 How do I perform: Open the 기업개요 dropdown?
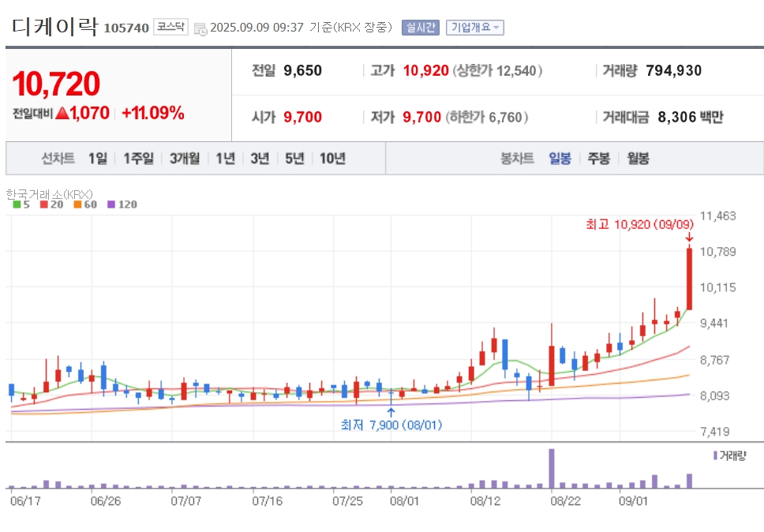pyautogui.click(x=475, y=28)
